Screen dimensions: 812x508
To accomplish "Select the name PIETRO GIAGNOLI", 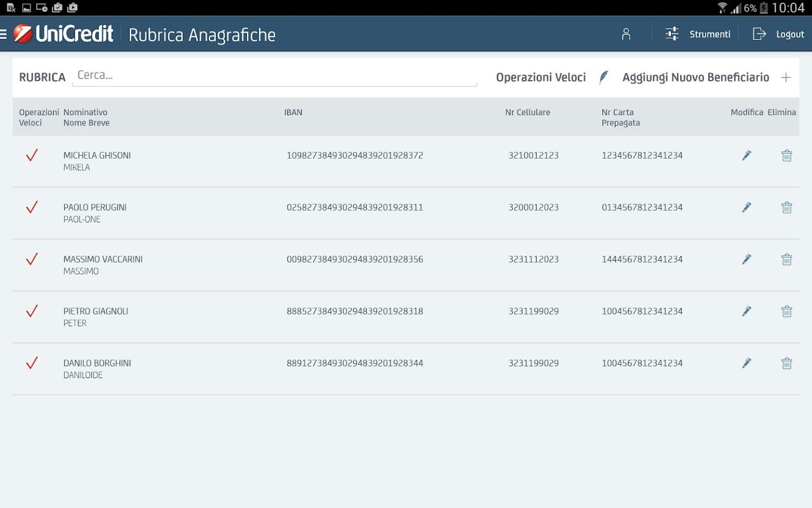I will 96,311.
